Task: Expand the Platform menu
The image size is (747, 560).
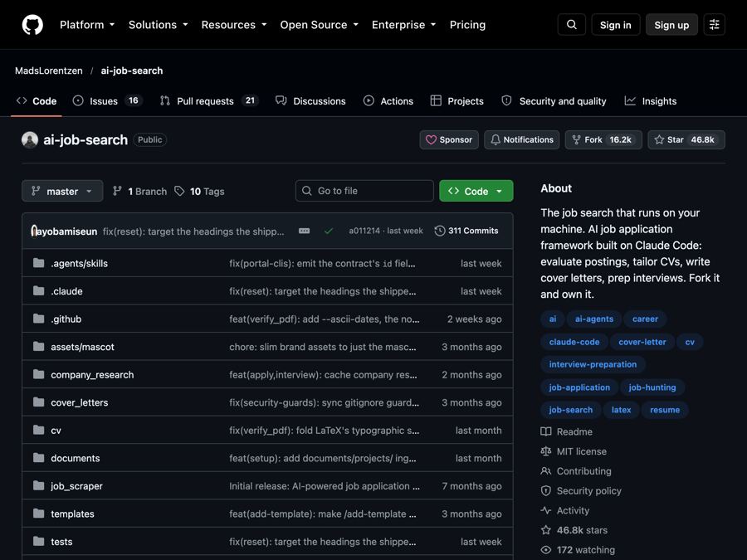Action: (x=87, y=25)
